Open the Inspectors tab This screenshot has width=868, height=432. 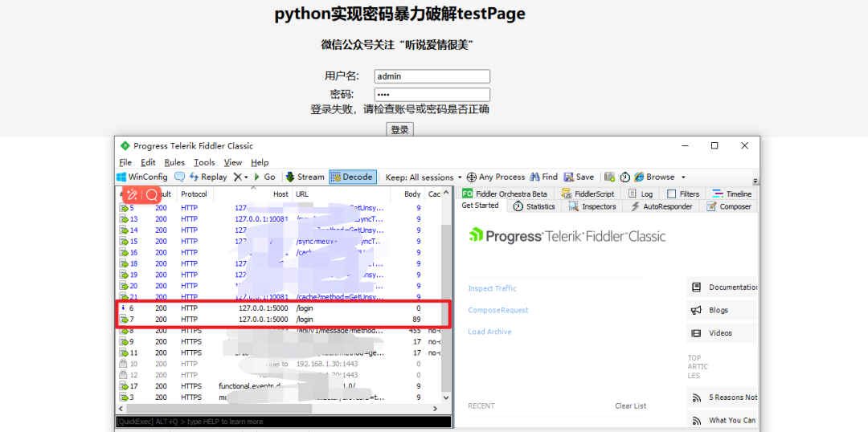tap(592, 206)
